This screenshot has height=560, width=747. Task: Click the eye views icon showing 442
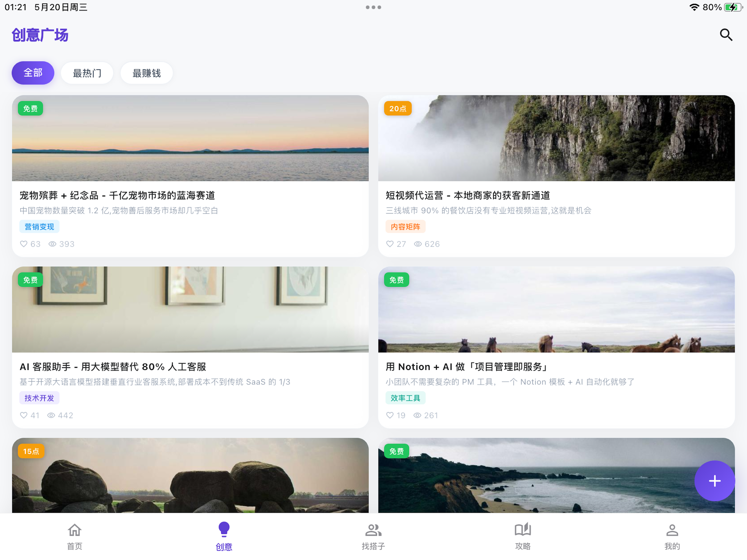coord(51,415)
